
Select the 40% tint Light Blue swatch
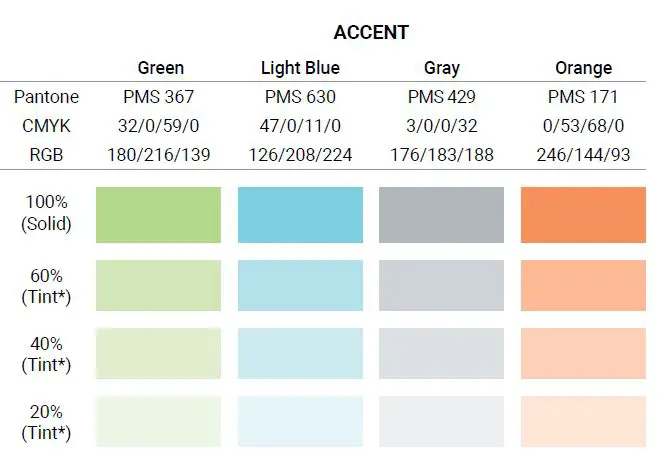[300, 352]
